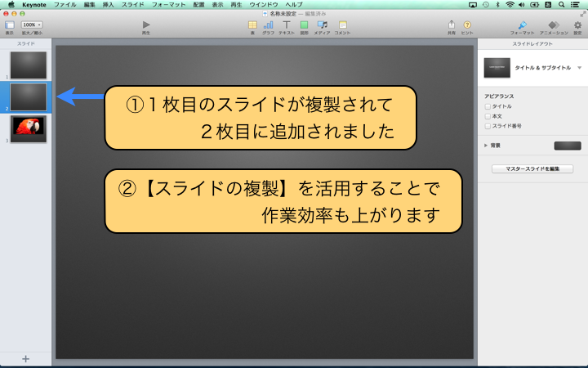Open the 100% zoom dropdown
Screen dimensions: 588x368
[x=33, y=25]
